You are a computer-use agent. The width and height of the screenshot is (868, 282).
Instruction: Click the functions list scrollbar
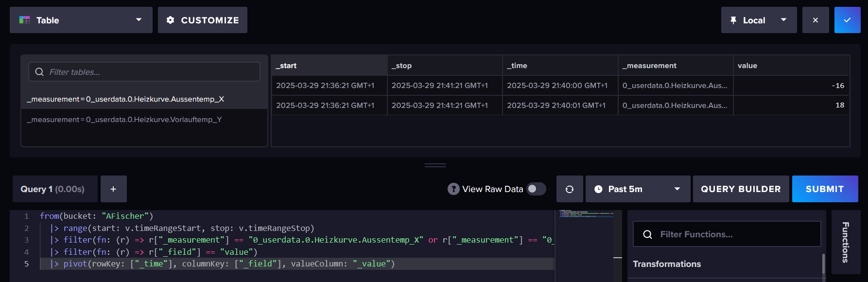[x=823, y=265]
